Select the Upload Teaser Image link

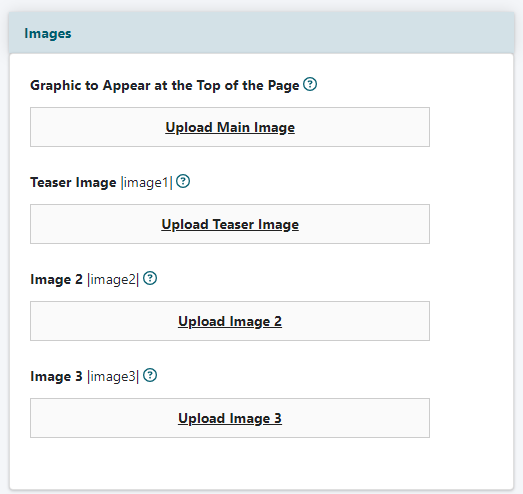pyautogui.click(x=230, y=224)
